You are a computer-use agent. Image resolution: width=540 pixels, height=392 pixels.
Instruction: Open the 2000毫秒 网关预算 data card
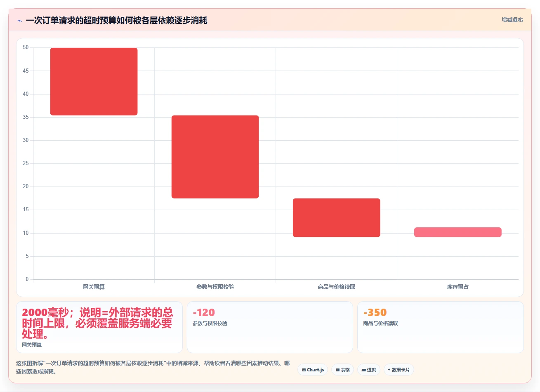[99, 327]
